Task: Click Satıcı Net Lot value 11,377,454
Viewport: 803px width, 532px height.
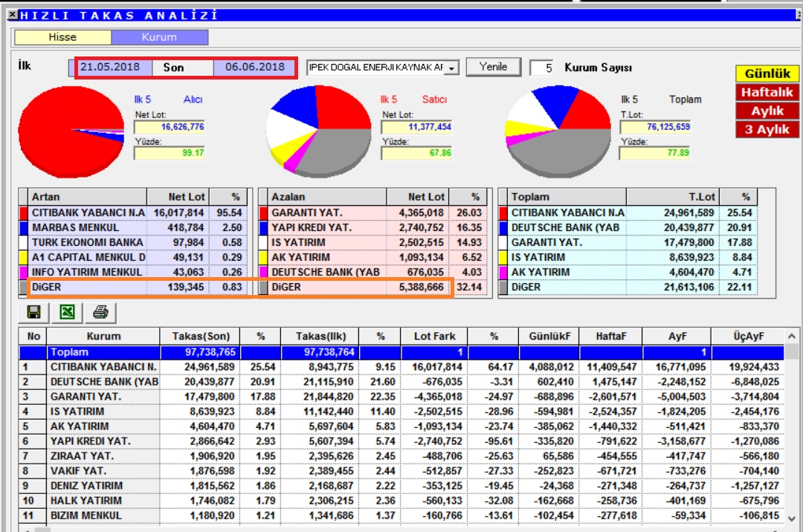Action: pos(416,127)
